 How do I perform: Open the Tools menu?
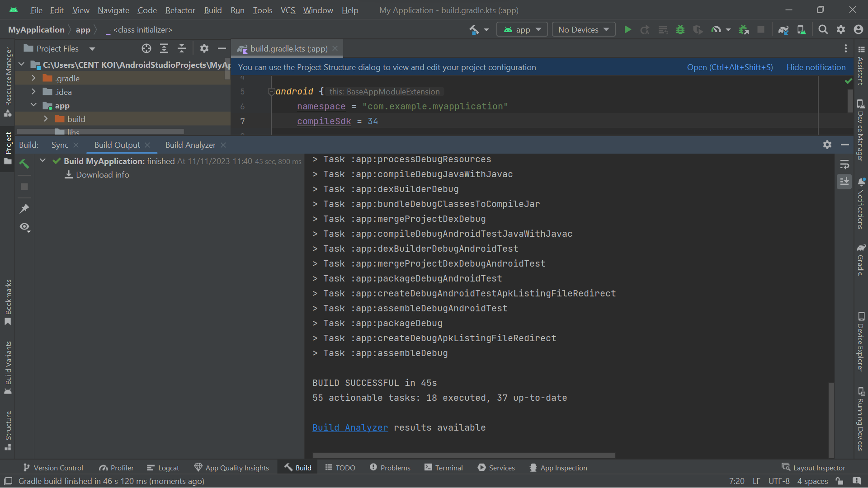[262, 10]
